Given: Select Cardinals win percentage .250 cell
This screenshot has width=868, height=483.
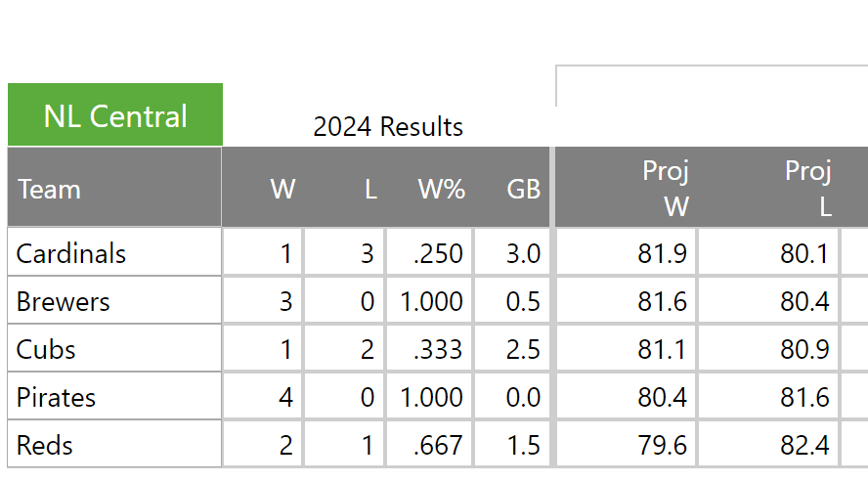Looking at the screenshot, I should [x=430, y=253].
